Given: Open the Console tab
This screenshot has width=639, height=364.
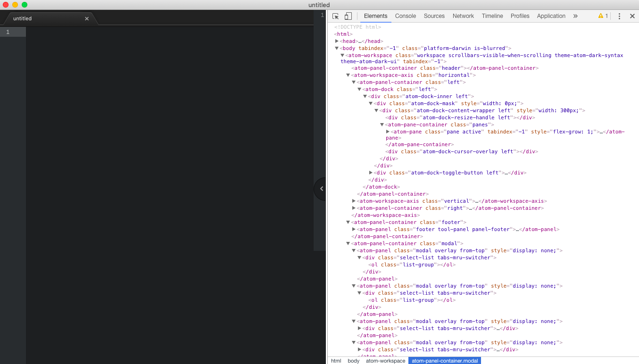Looking at the screenshot, I should 406,16.
